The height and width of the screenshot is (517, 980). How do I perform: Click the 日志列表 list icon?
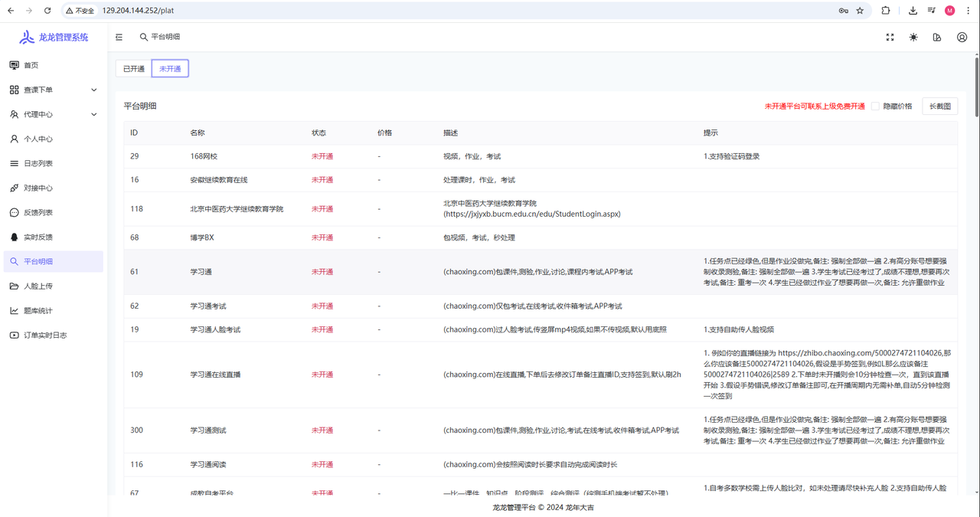pyautogui.click(x=14, y=163)
